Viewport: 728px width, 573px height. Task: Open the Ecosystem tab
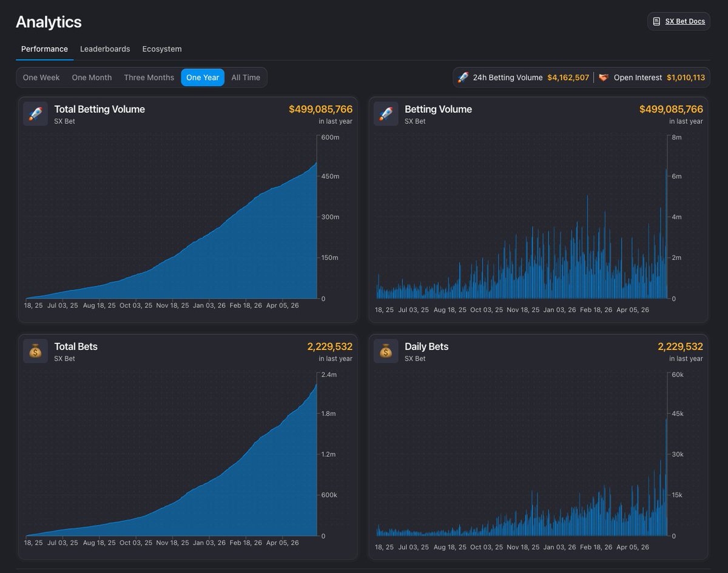click(162, 49)
